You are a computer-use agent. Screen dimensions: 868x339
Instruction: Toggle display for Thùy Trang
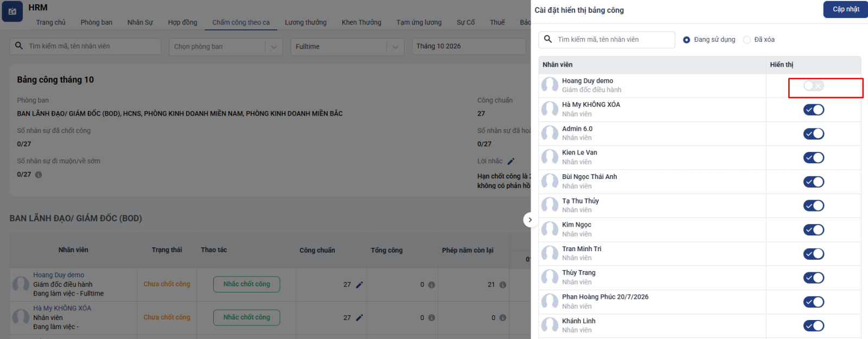[814, 278]
